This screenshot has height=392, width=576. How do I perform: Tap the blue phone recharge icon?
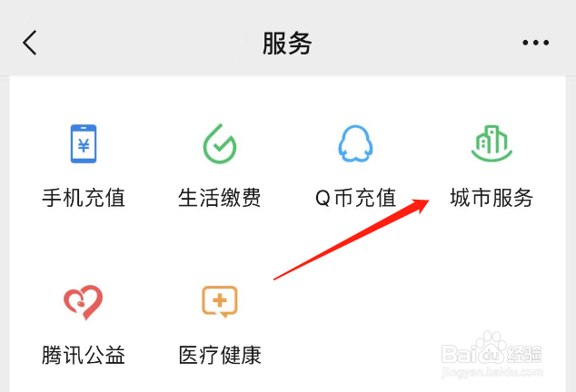point(84,143)
